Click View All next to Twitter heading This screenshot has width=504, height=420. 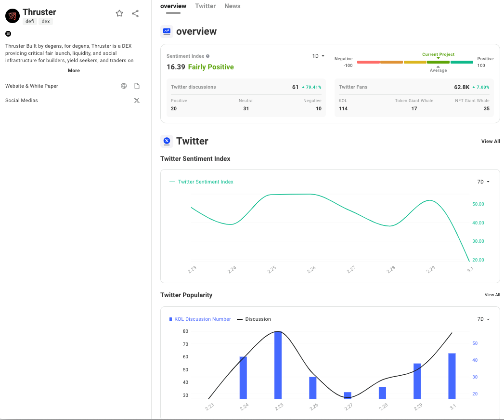(490, 142)
